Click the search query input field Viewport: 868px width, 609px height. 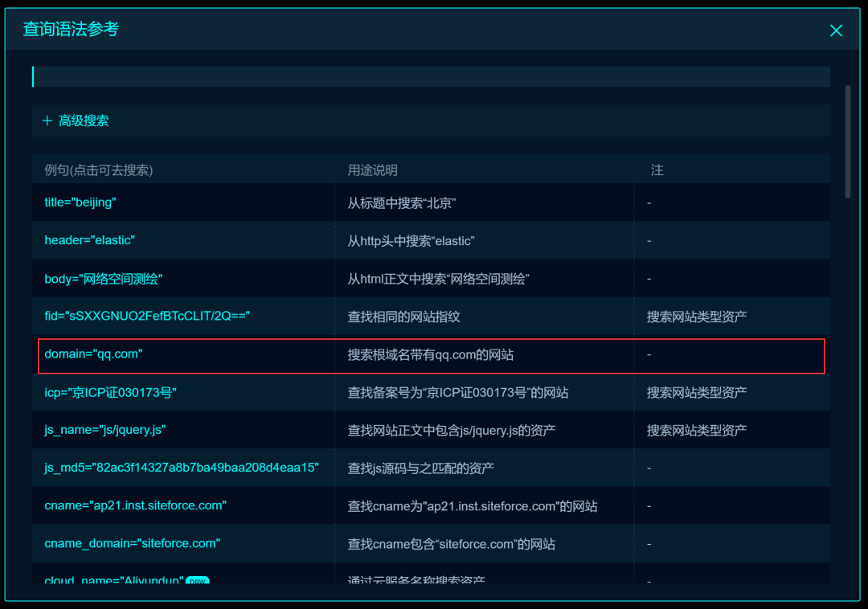click(x=431, y=76)
